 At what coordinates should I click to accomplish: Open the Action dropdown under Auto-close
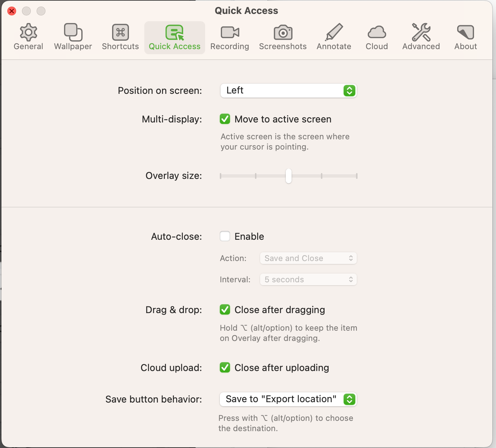click(308, 258)
